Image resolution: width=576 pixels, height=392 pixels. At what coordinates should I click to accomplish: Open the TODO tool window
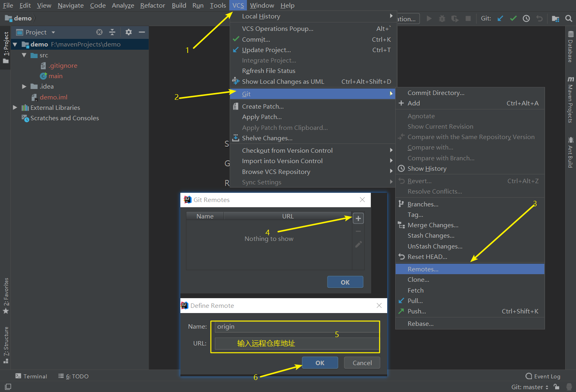coord(73,376)
